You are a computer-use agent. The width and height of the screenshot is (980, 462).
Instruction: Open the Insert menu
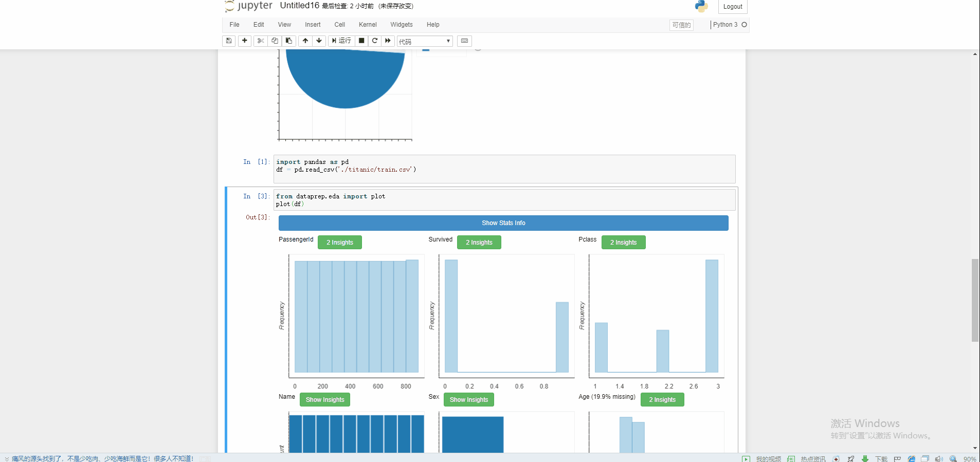[313, 25]
